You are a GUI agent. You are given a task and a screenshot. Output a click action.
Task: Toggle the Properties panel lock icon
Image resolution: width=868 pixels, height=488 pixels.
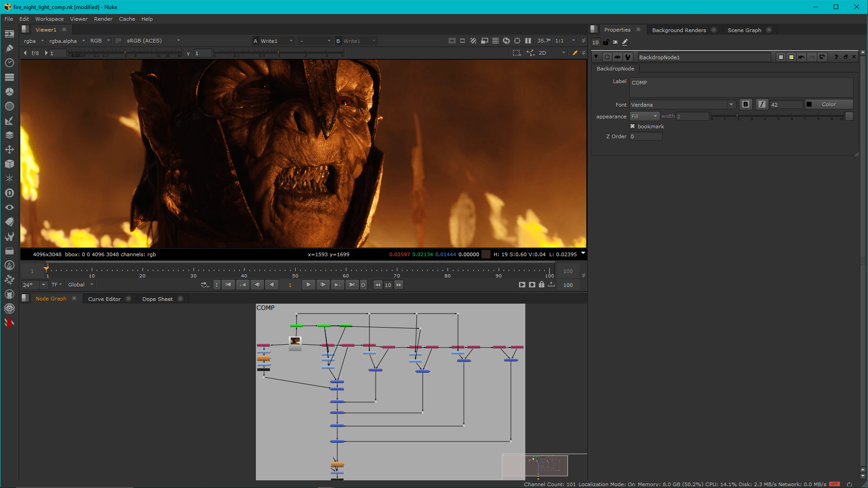606,42
